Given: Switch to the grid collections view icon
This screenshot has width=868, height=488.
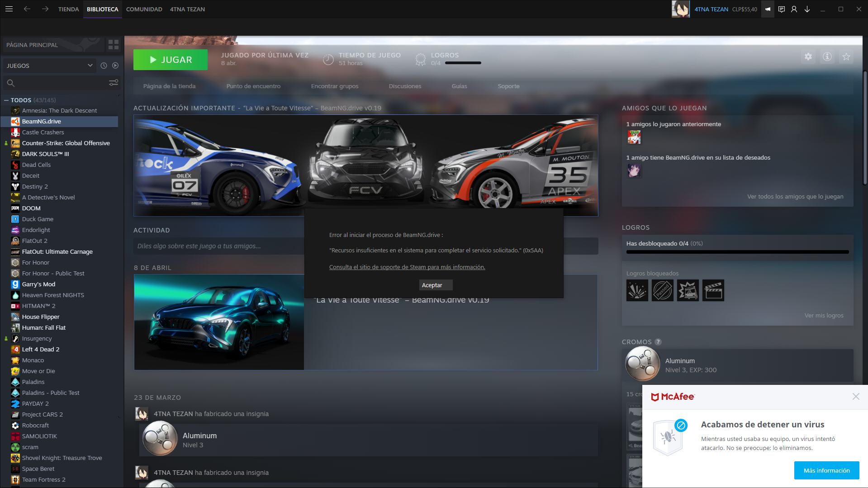Looking at the screenshot, I should [114, 45].
